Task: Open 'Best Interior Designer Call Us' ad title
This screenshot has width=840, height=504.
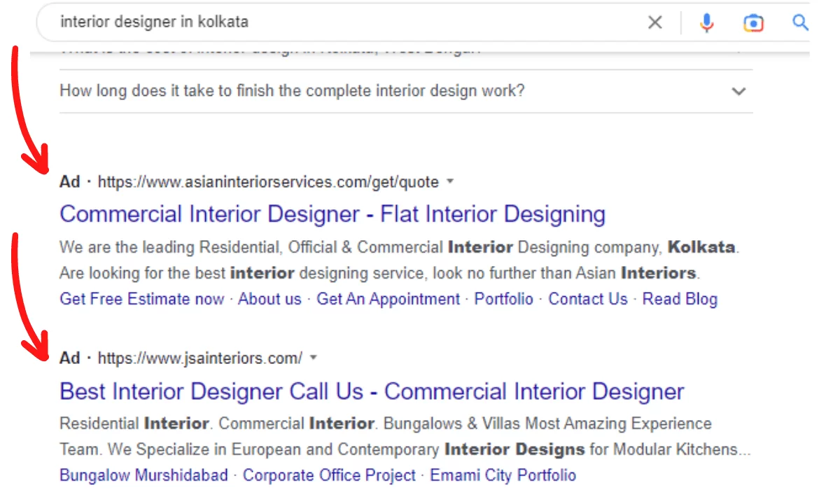Action: pos(372,391)
